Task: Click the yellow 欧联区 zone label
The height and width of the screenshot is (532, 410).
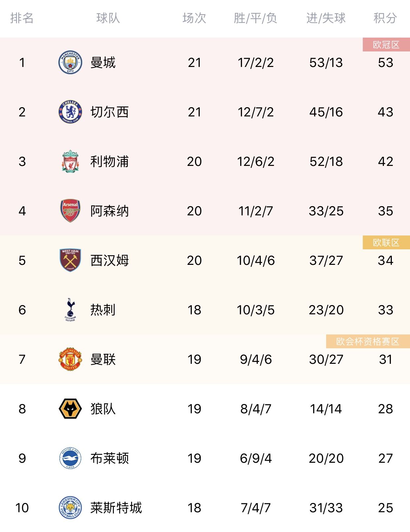Action: 386,242
